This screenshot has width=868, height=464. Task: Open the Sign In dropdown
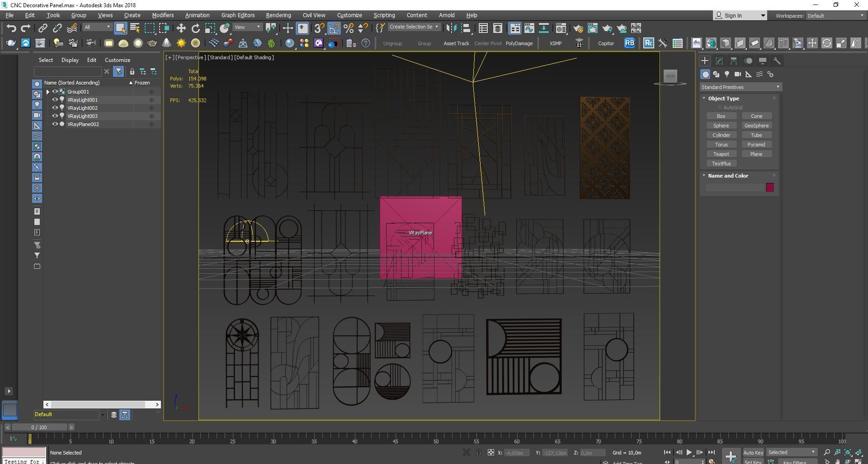(740, 15)
